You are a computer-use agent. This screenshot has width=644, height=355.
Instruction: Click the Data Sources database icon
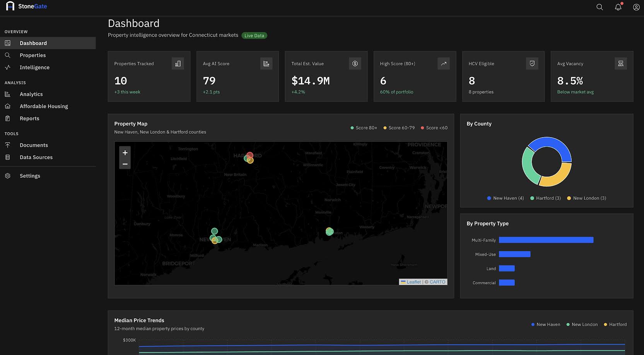tap(8, 157)
